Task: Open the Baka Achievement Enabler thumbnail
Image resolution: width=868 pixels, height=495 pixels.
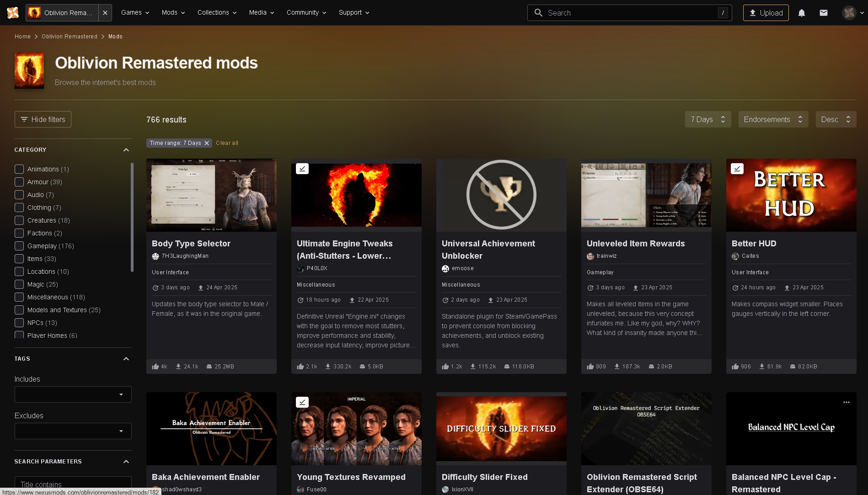Action: pyautogui.click(x=211, y=429)
